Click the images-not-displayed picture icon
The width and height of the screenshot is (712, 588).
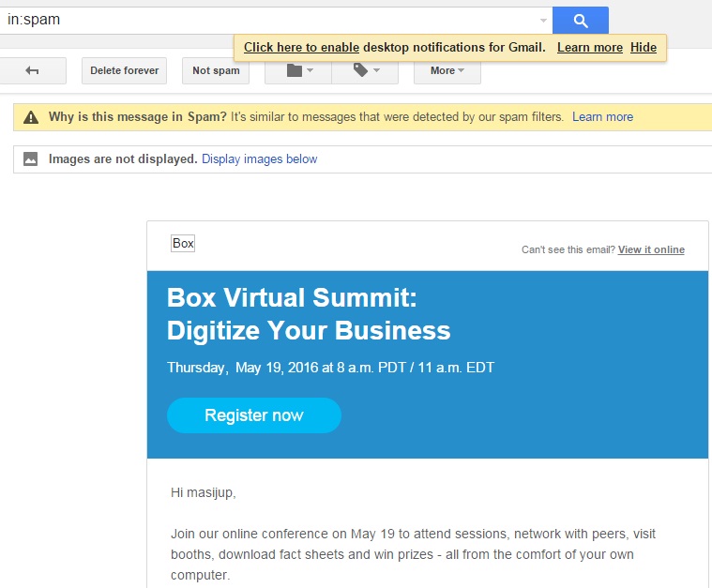[30, 158]
